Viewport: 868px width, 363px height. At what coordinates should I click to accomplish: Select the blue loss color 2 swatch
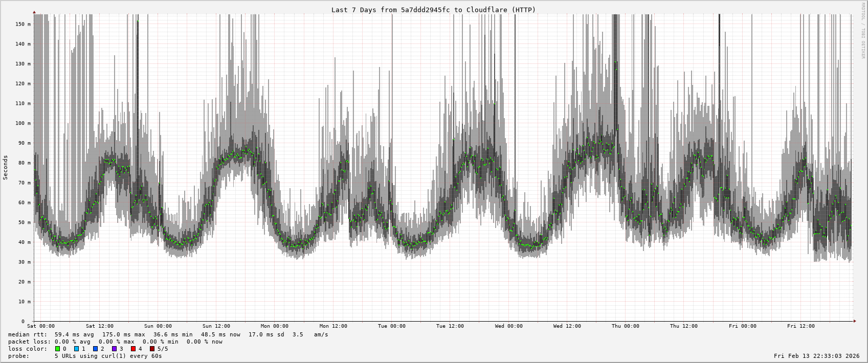click(95, 349)
